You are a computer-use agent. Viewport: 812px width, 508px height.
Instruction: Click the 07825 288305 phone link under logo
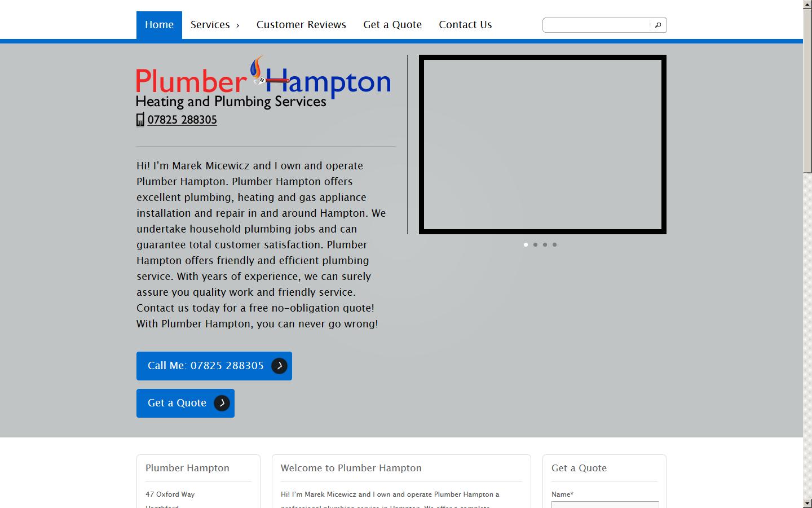point(182,120)
